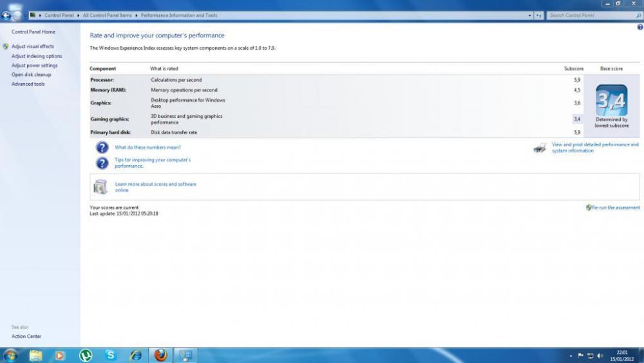Open the "Advanced tools" link
This screenshot has height=363, width=644.
point(28,84)
